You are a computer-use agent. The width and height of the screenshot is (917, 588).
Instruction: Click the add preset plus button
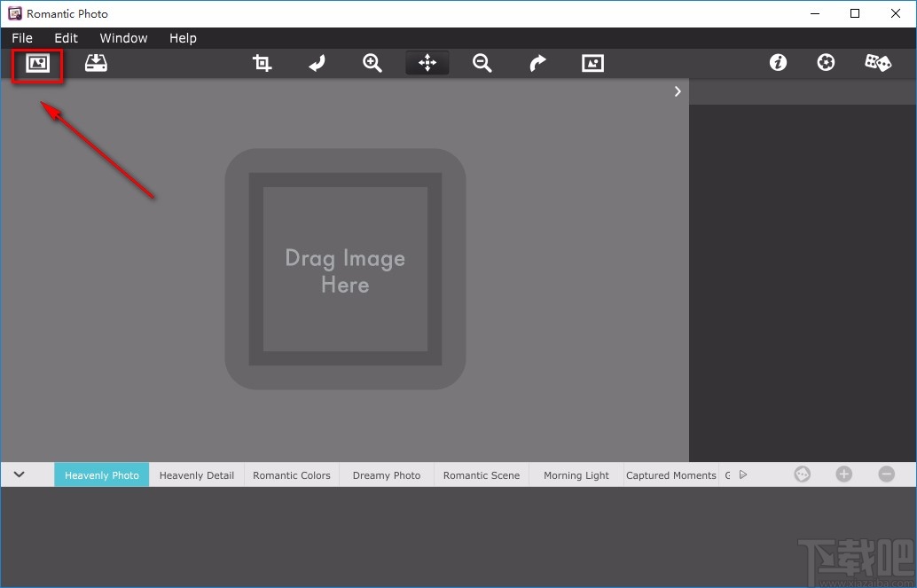pos(843,474)
